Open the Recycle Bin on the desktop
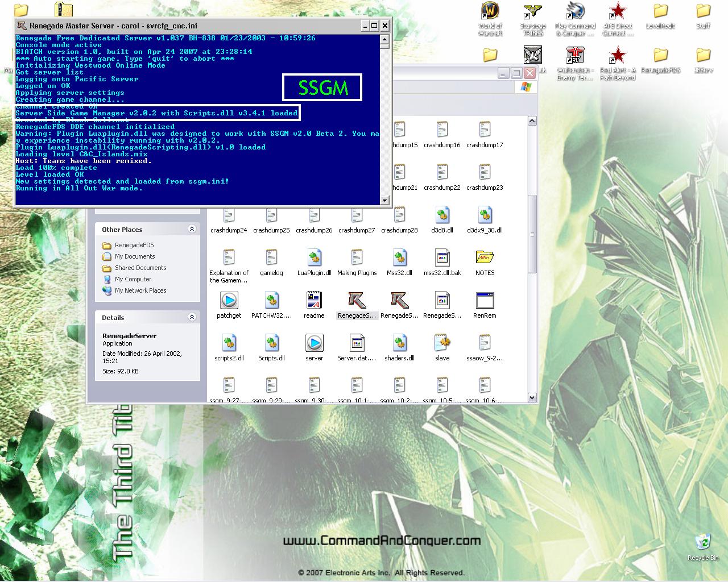 point(702,543)
